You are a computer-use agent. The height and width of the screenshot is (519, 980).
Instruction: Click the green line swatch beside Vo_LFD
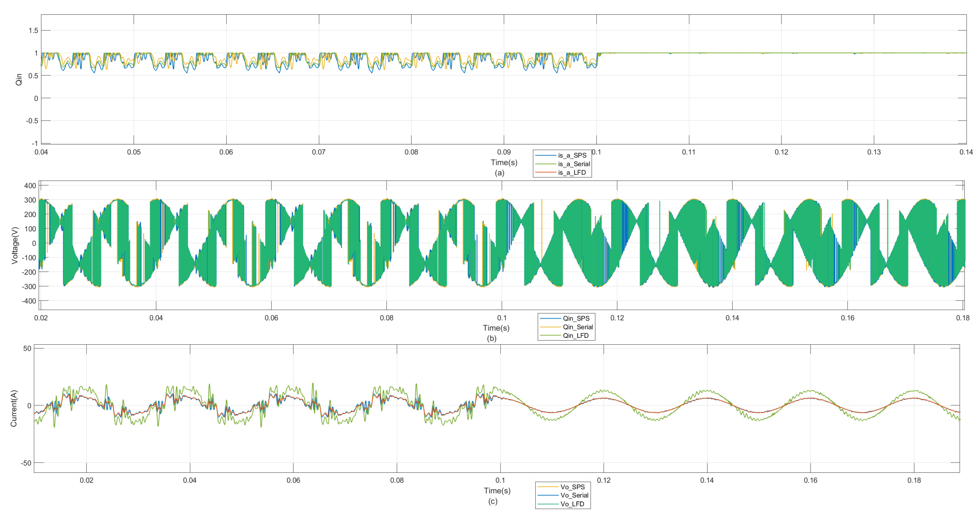tap(548, 504)
